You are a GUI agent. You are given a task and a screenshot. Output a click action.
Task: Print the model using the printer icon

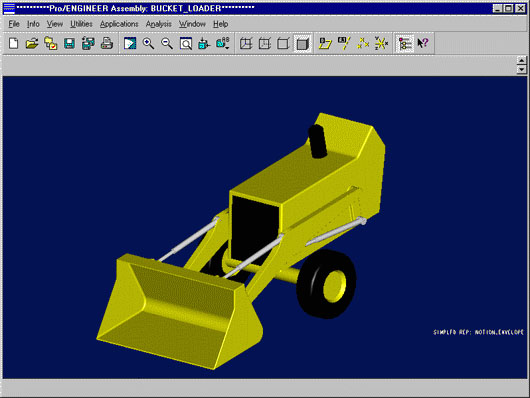(107, 43)
